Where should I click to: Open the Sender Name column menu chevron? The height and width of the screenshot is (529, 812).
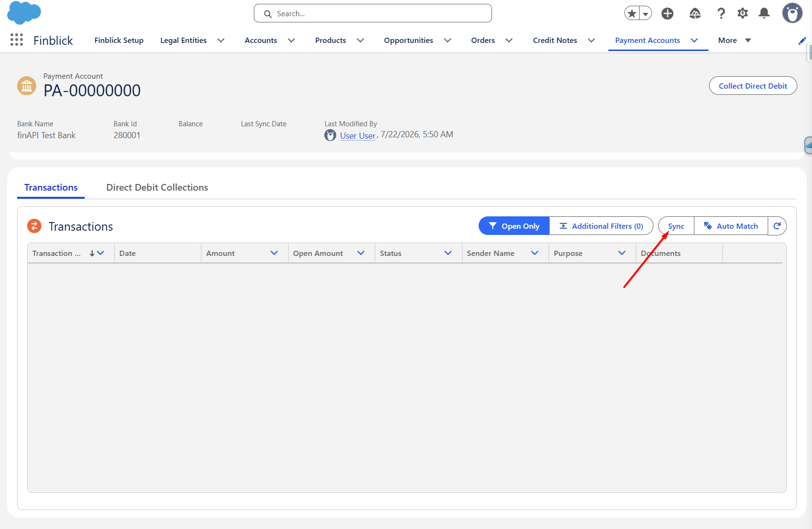point(535,253)
